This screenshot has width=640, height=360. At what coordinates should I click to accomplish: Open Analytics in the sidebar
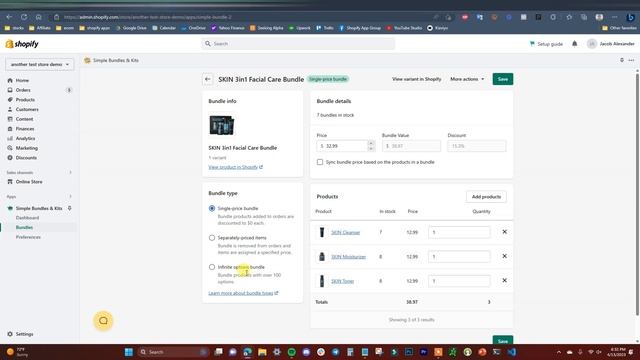point(25,138)
